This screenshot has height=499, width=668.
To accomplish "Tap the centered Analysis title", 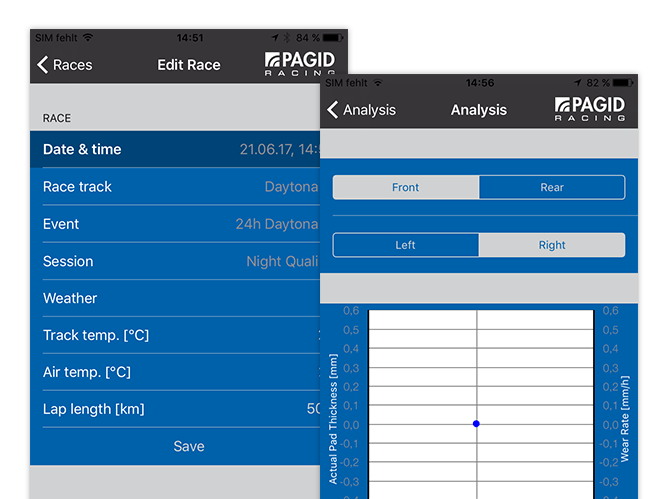I will (479, 110).
